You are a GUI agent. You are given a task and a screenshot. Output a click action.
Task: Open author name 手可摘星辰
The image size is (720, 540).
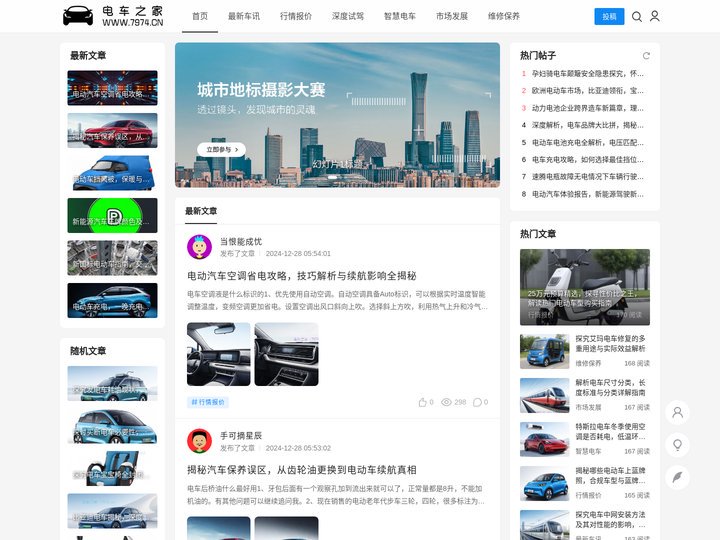tap(241, 435)
